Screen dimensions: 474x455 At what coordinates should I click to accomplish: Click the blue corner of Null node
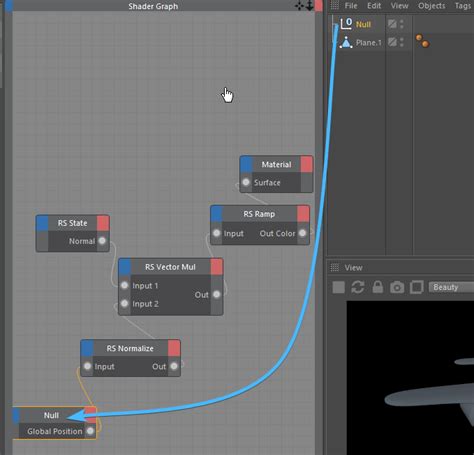[x=16, y=416]
